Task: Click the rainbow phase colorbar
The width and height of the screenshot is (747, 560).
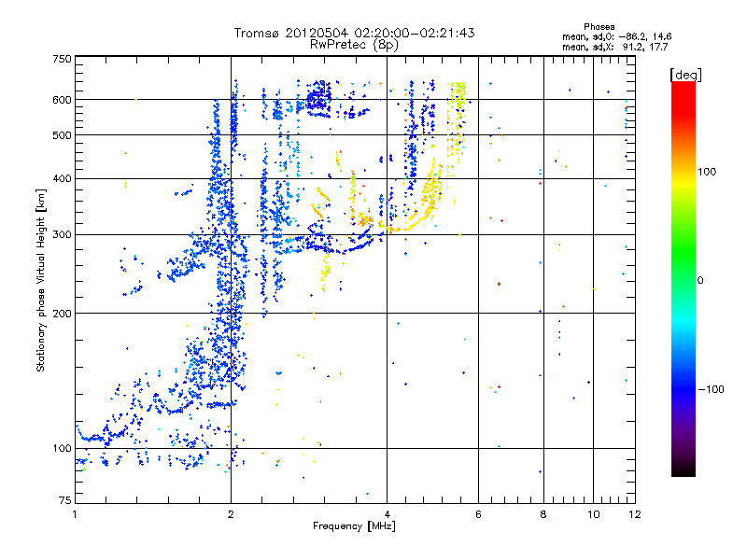Action: click(684, 279)
